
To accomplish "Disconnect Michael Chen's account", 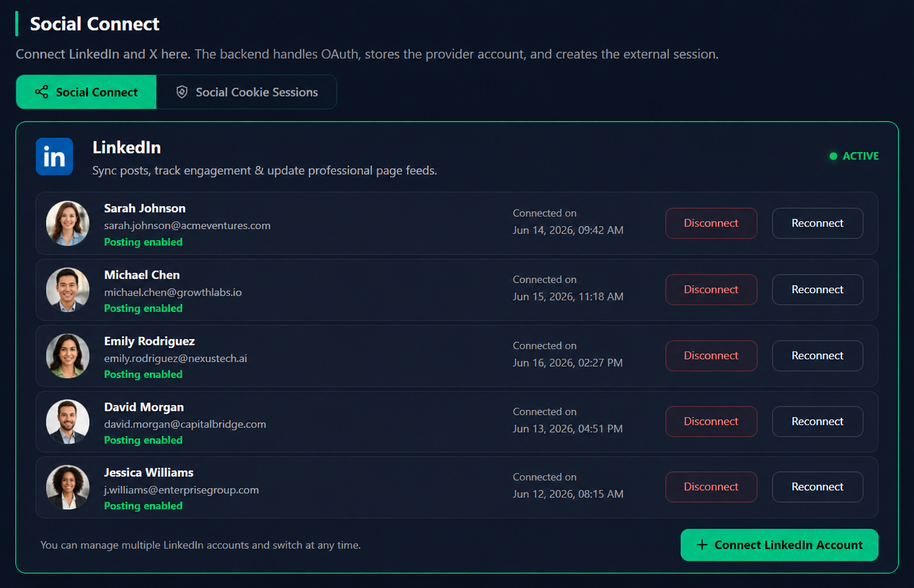I will tap(711, 290).
